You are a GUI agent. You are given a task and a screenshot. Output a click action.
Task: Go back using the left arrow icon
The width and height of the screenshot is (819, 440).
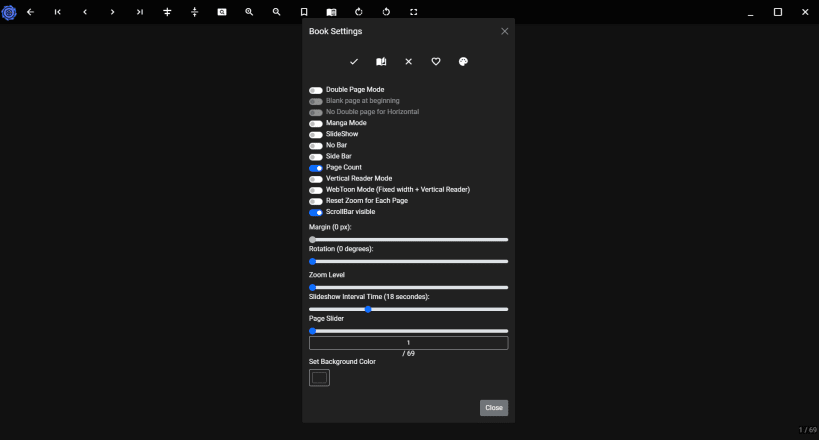[30, 12]
